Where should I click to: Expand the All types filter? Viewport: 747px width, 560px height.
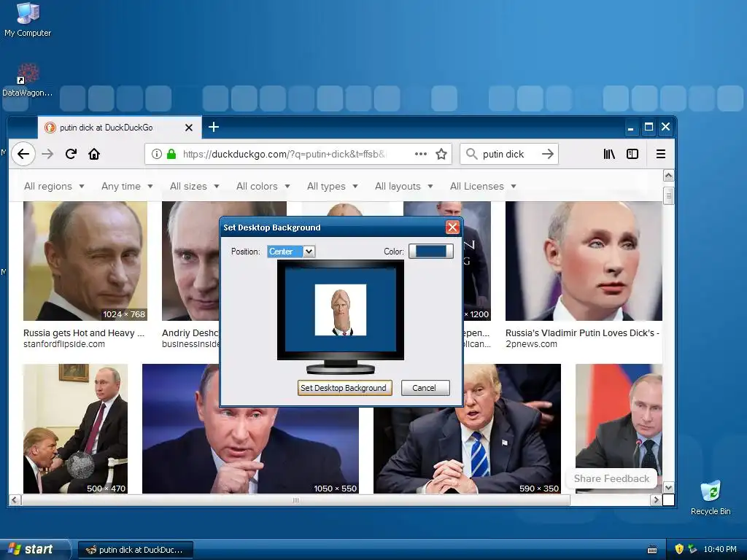[332, 186]
